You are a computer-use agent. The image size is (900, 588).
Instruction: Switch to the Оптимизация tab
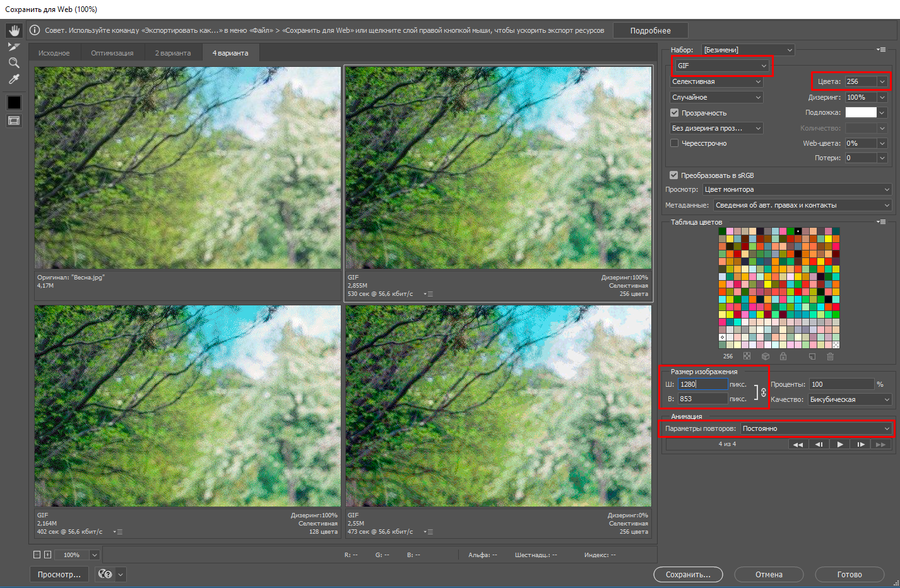click(x=112, y=53)
